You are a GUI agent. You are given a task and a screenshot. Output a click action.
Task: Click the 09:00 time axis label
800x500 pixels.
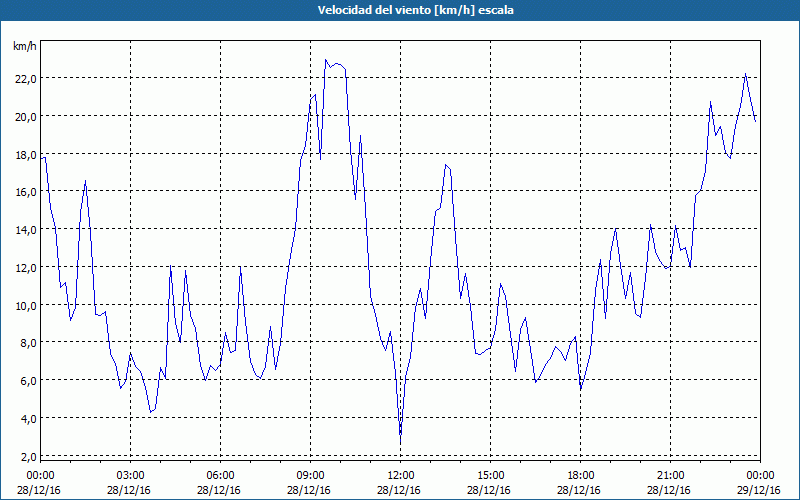[x=311, y=476]
